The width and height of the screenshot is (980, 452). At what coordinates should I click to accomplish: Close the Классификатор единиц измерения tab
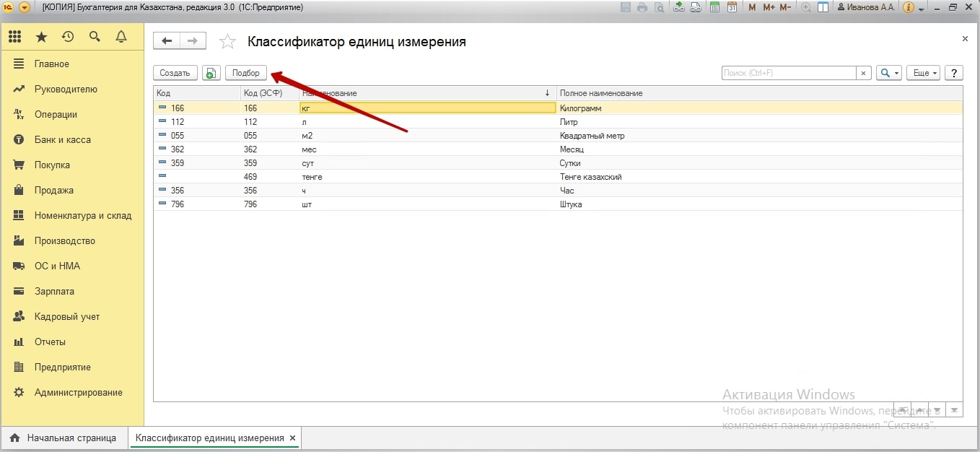coord(292,438)
